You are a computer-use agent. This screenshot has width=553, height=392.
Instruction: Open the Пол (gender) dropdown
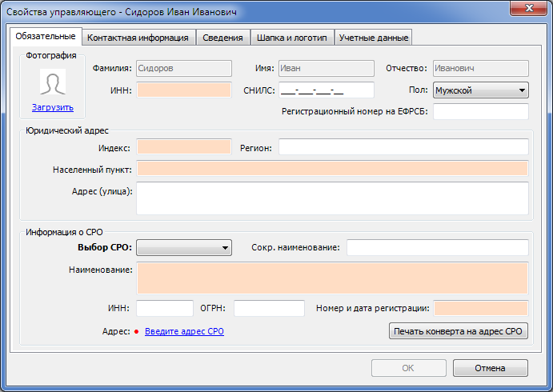tap(480, 90)
